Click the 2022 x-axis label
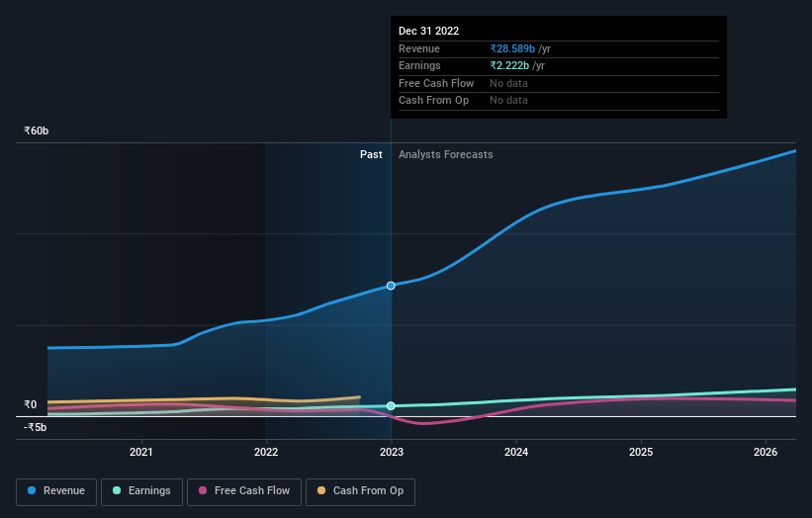812x518 pixels. 266,453
